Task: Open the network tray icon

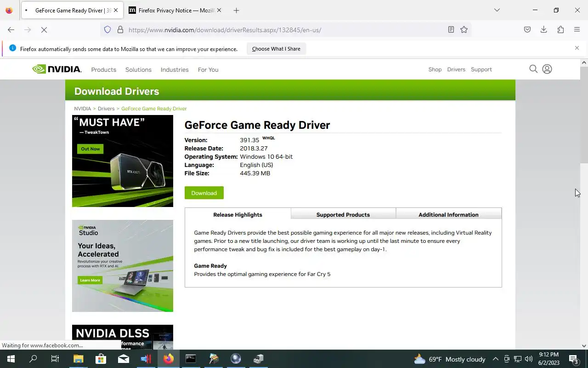Action: 518,359
